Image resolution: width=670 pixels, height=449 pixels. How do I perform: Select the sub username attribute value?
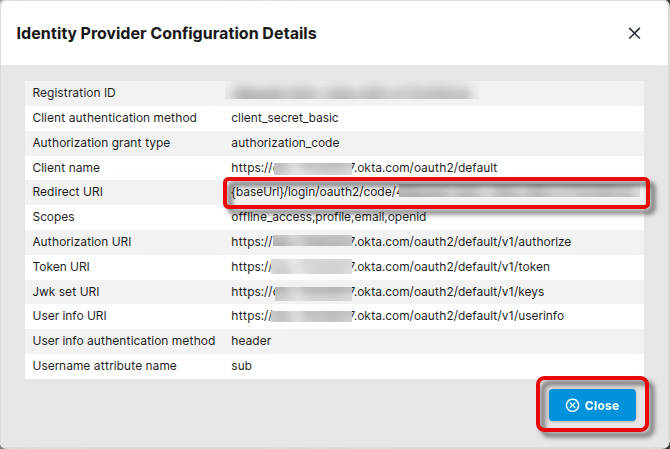(x=241, y=366)
